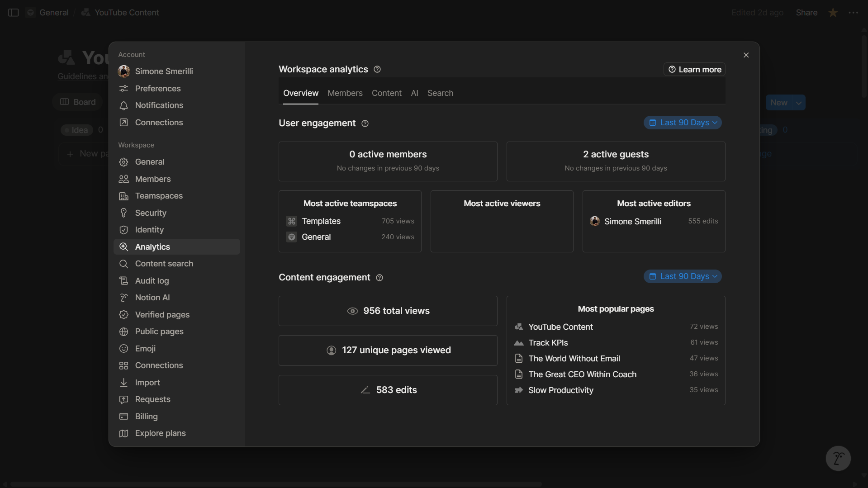Open Notion AI settings in sidebar
This screenshot has height=488, width=868.
pos(152,298)
